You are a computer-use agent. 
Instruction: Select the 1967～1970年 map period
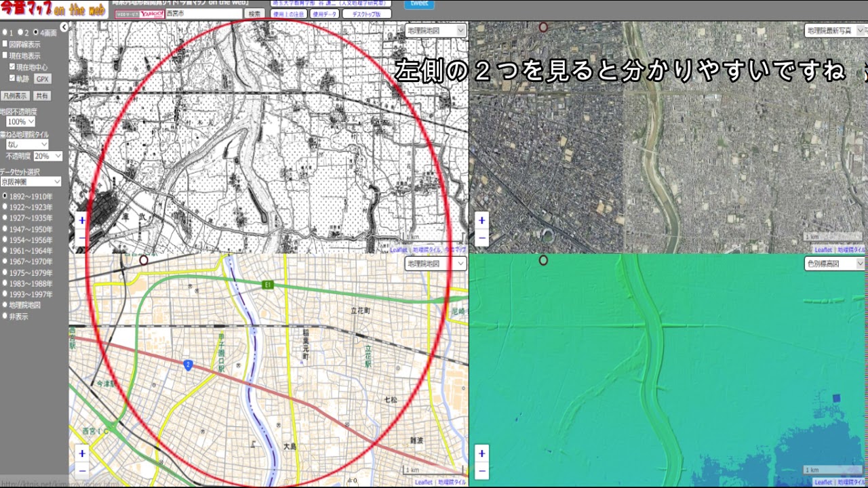tap(5, 262)
